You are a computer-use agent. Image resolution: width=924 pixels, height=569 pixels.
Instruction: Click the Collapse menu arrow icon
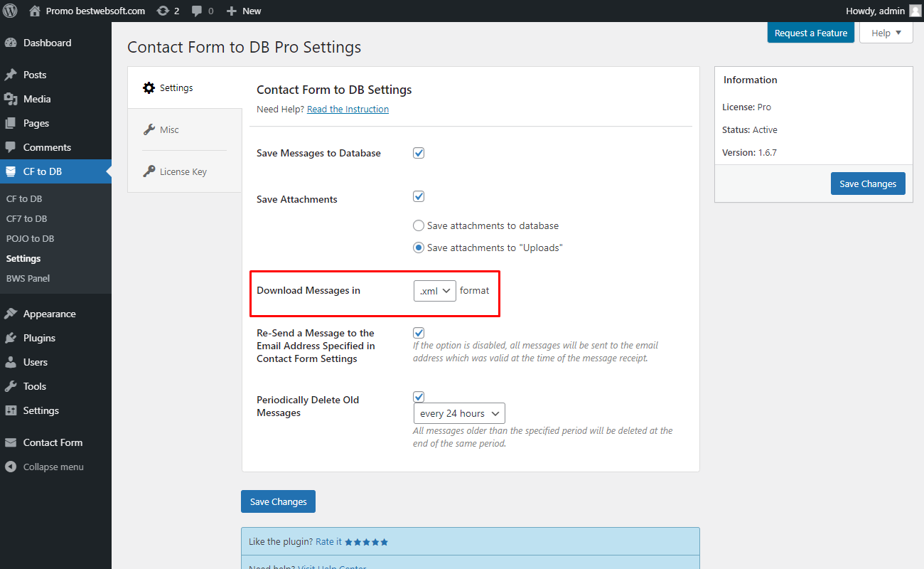point(11,467)
